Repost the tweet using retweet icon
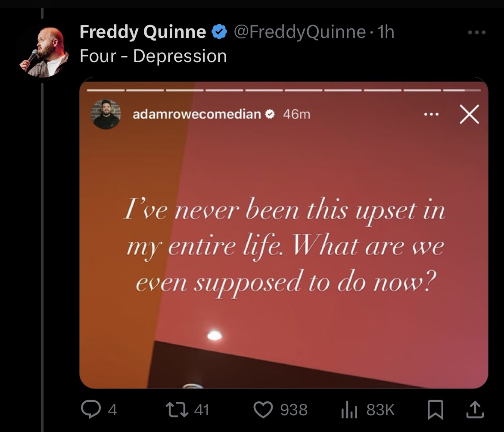The width and height of the screenshot is (504, 432). (x=177, y=410)
